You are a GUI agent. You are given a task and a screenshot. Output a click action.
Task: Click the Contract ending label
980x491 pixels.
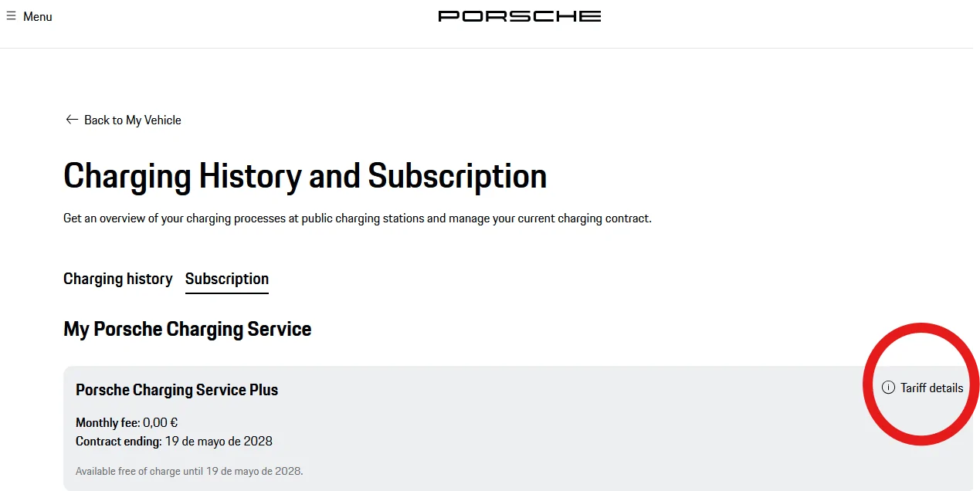[118, 442]
